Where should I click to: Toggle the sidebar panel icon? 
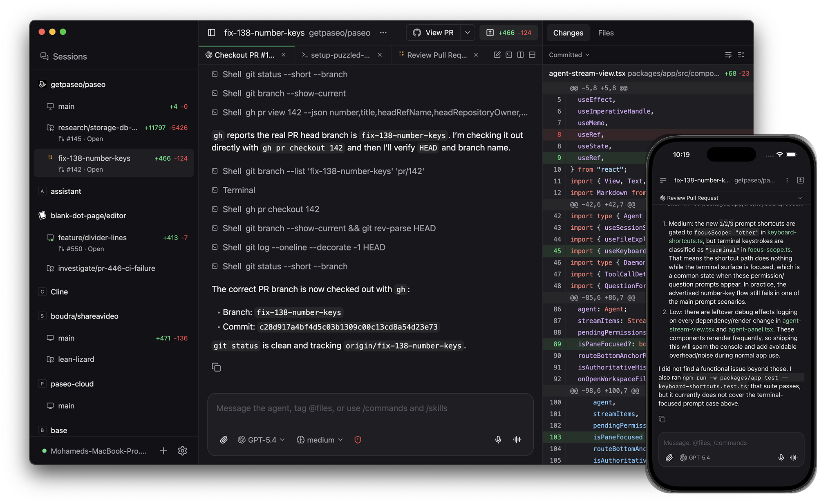pyautogui.click(x=211, y=33)
